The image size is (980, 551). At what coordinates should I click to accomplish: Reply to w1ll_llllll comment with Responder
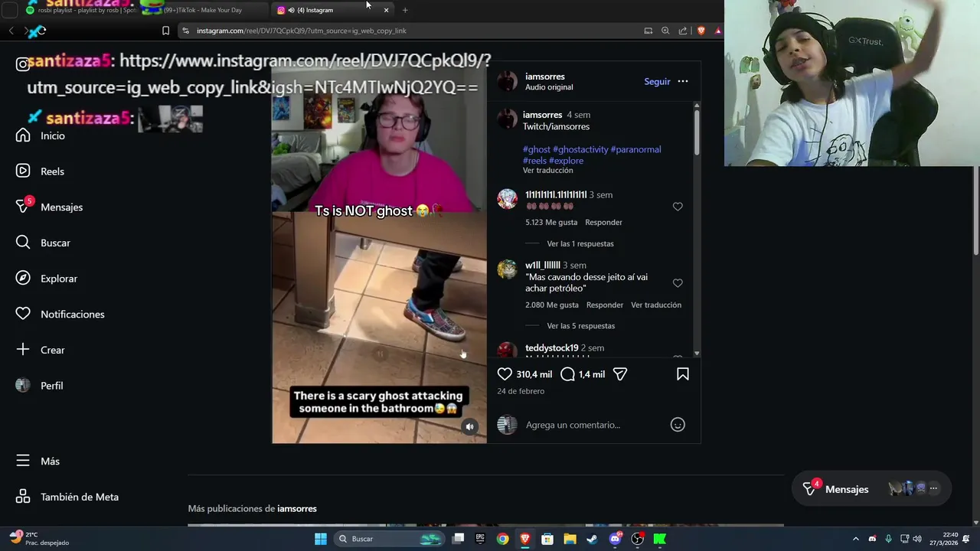(x=605, y=305)
